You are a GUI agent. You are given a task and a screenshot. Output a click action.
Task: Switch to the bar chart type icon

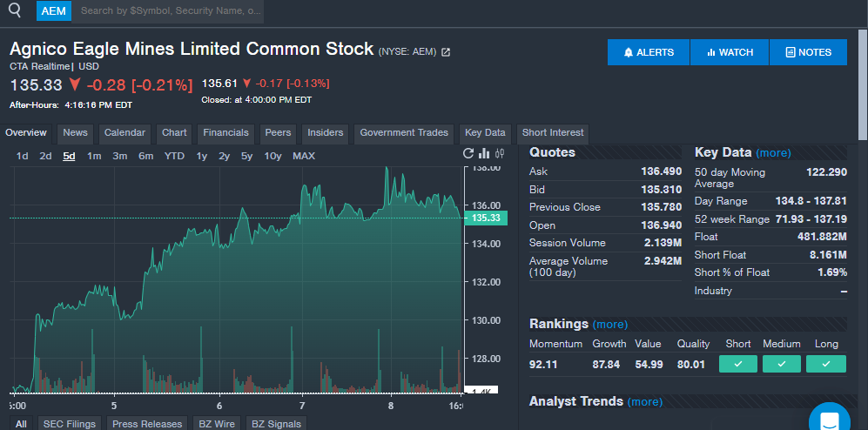click(484, 153)
